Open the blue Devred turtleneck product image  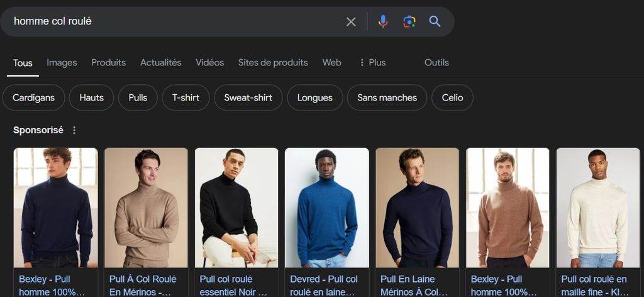[327, 208]
